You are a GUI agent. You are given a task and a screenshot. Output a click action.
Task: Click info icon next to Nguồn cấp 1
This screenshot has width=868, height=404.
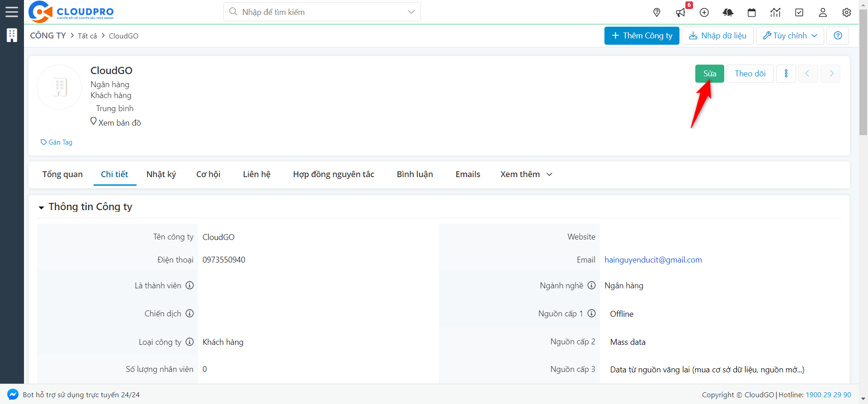click(591, 314)
